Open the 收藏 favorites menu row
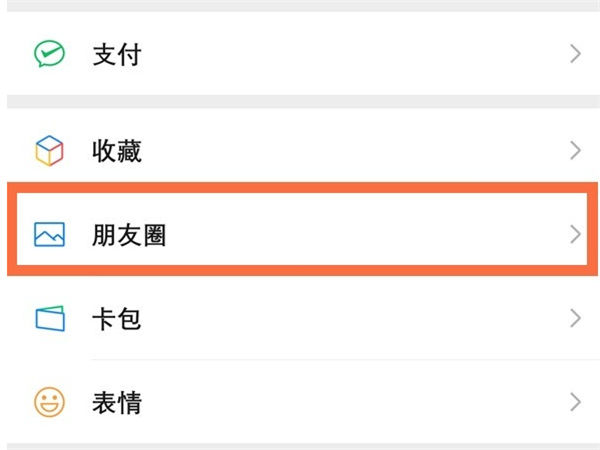 coord(300,151)
